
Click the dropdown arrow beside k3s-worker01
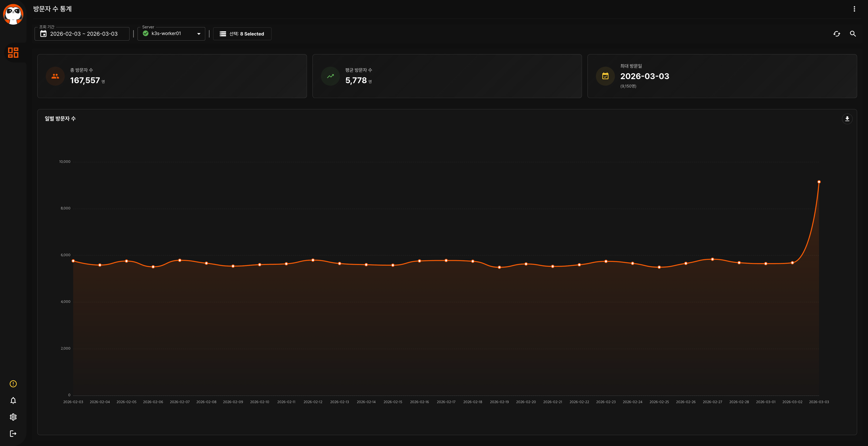pyautogui.click(x=199, y=34)
